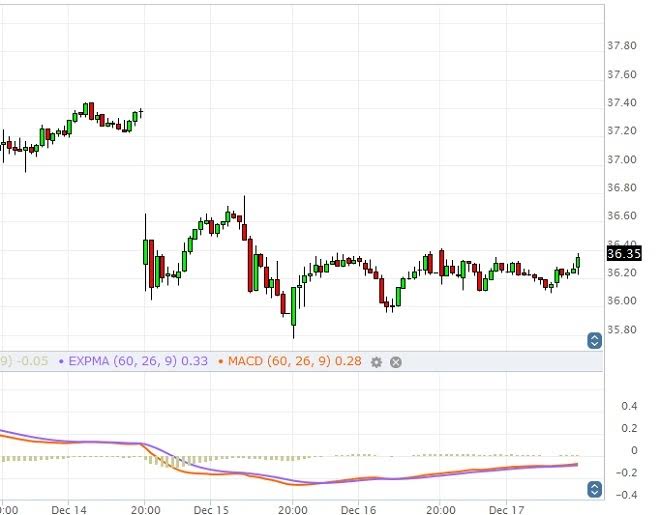Open MACD indicator settings gear

(376, 362)
